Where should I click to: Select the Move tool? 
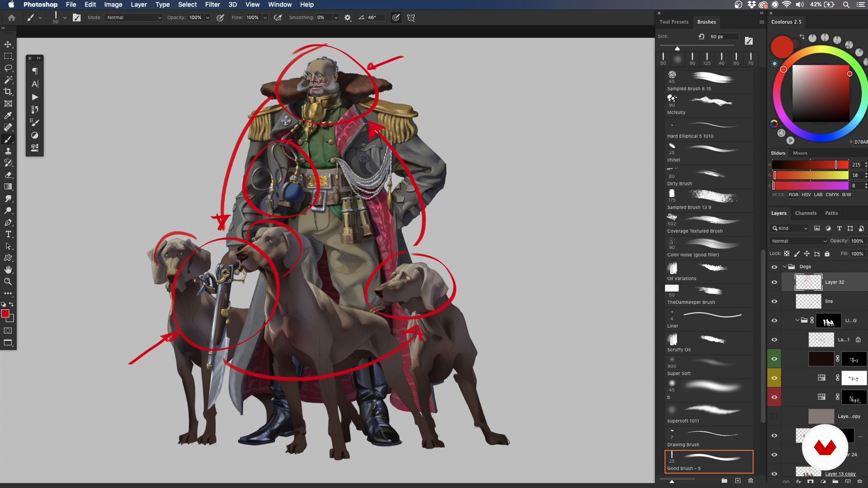[x=8, y=44]
